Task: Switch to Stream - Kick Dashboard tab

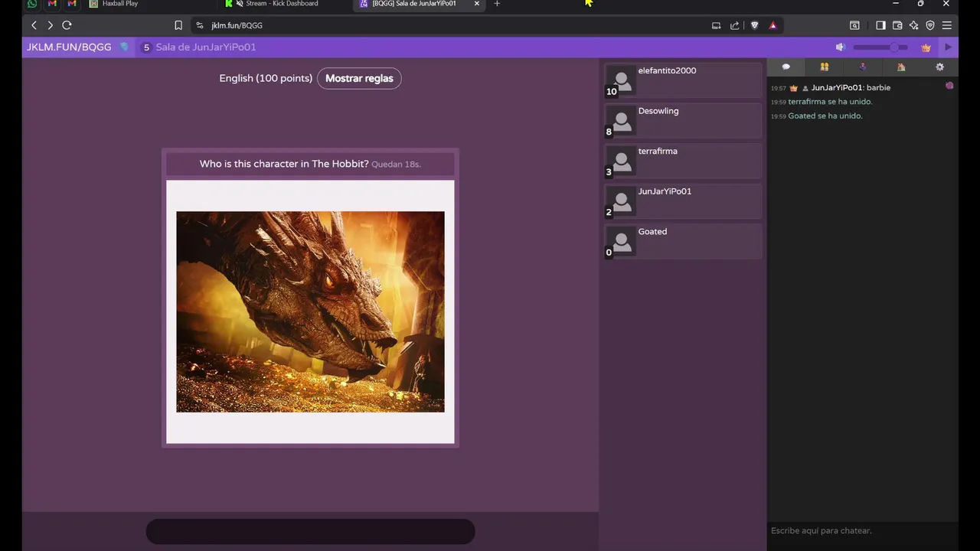Action: [x=283, y=4]
